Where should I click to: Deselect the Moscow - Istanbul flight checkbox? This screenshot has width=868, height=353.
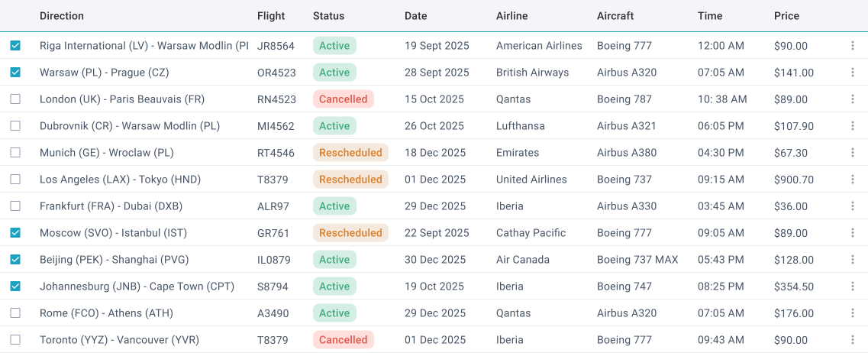(15, 233)
